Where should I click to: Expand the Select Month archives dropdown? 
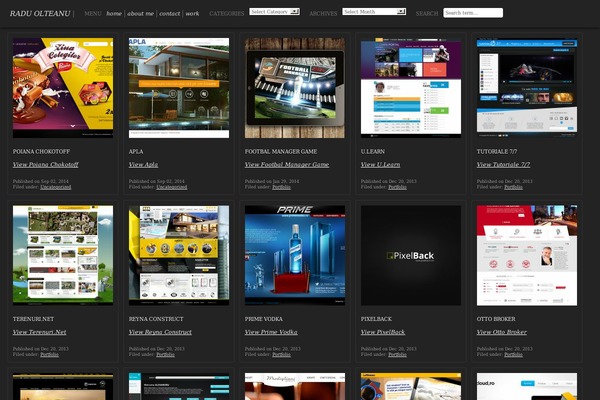point(374,12)
